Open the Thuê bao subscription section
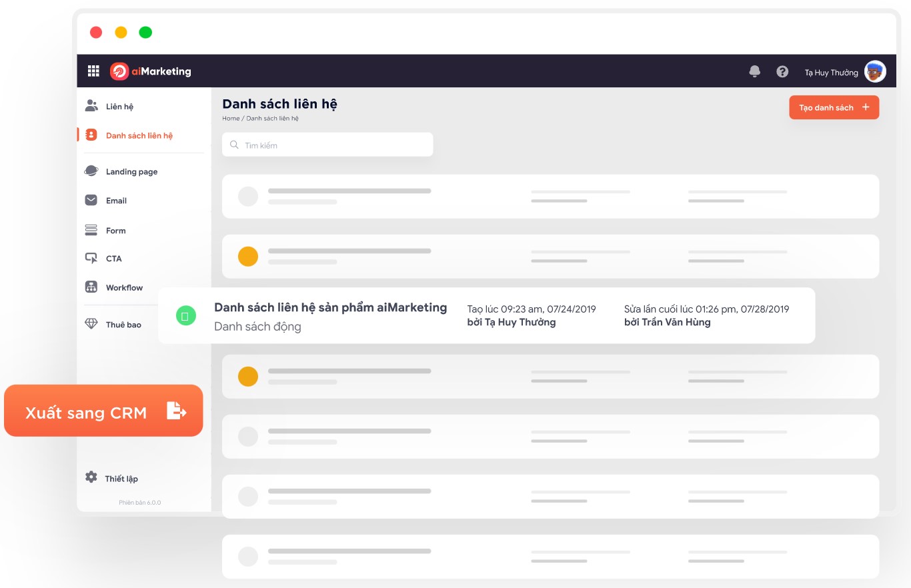Image resolution: width=911 pixels, height=588 pixels. (x=123, y=325)
